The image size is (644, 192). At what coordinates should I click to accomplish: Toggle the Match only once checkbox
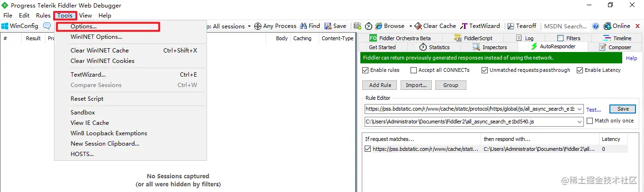(x=590, y=121)
